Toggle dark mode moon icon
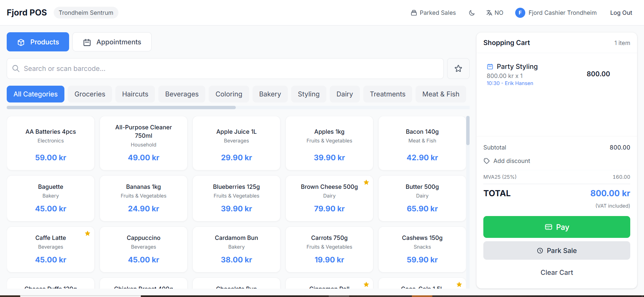Viewport: 644px width, 297px height. tap(472, 13)
